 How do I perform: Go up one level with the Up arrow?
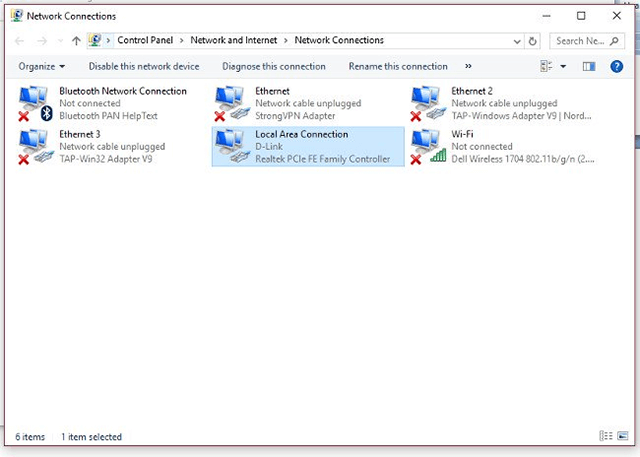coord(76,41)
